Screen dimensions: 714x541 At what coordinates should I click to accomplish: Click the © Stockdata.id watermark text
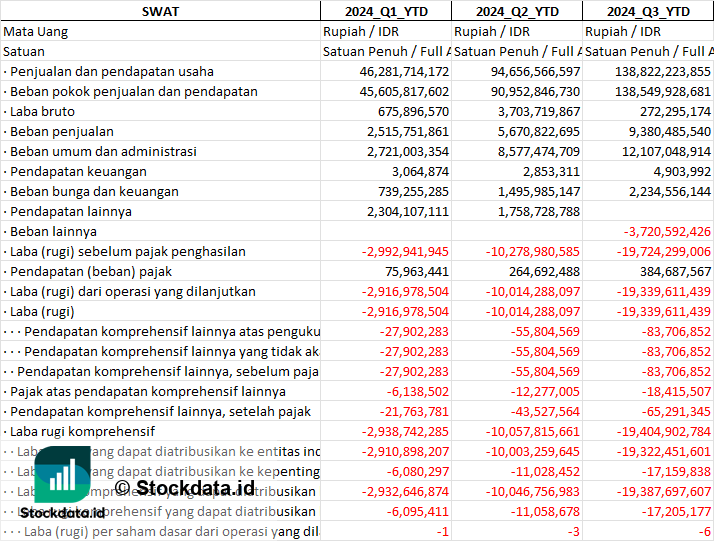click(184, 488)
